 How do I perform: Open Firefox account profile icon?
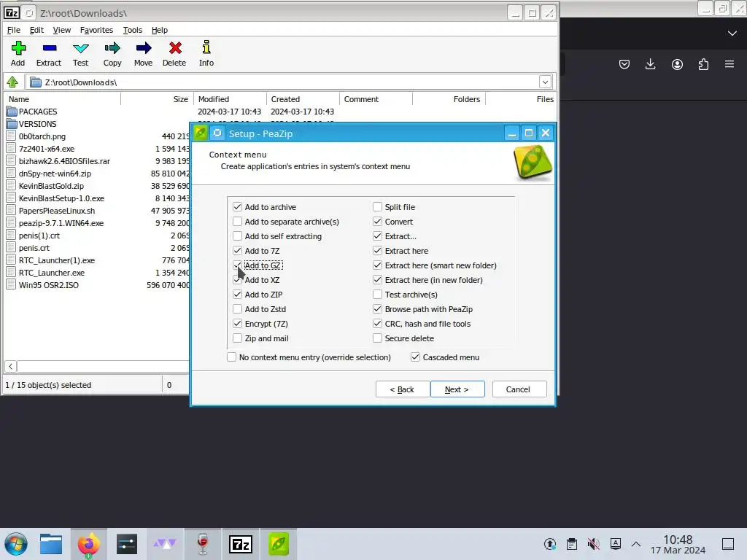click(x=677, y=64)
